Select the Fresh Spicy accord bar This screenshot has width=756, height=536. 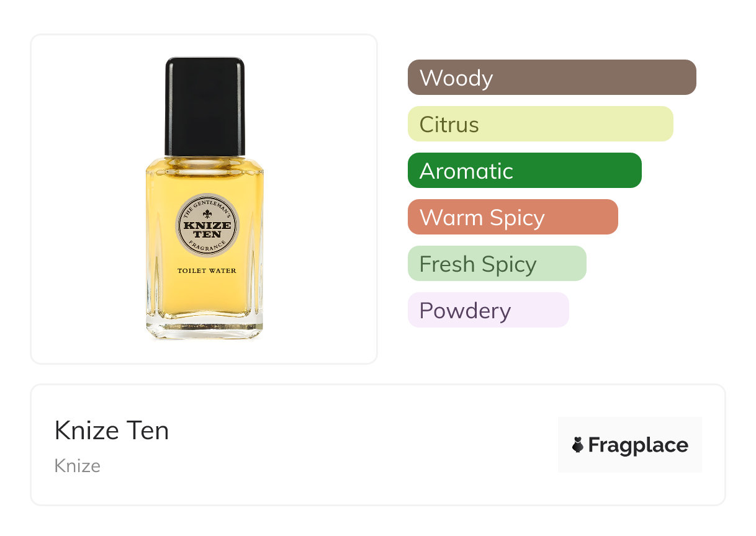tap(497, 264)
